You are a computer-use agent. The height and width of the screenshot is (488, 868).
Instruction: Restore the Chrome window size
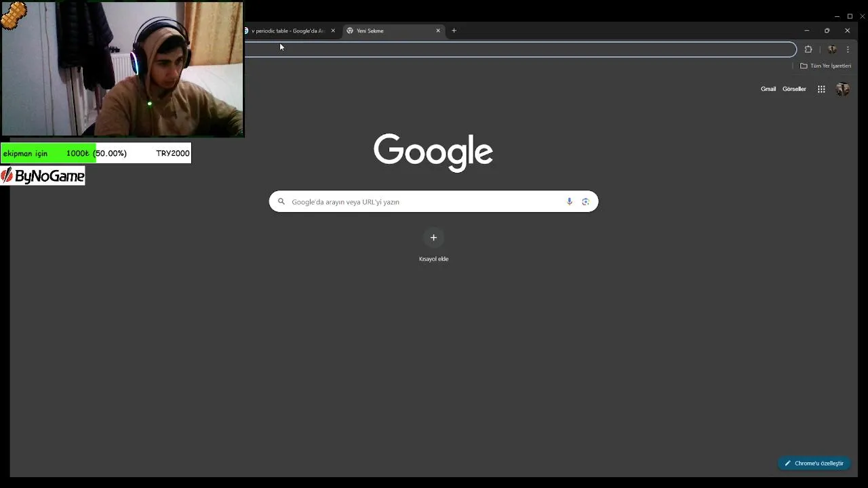click(827, 30)
